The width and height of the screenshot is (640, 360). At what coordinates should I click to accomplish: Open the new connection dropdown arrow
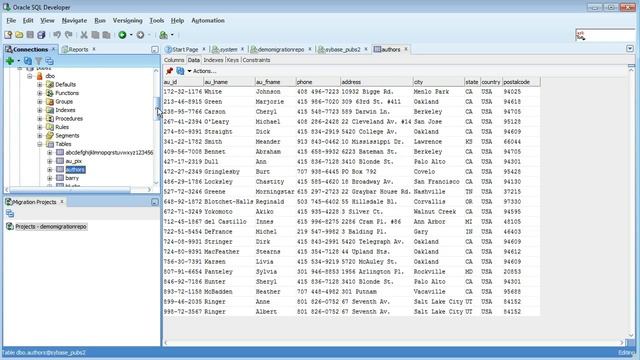coord(18,61)
